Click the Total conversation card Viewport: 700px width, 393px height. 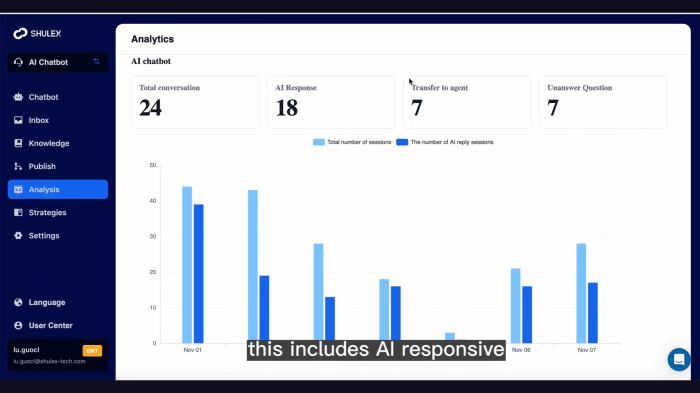(195, 102)
